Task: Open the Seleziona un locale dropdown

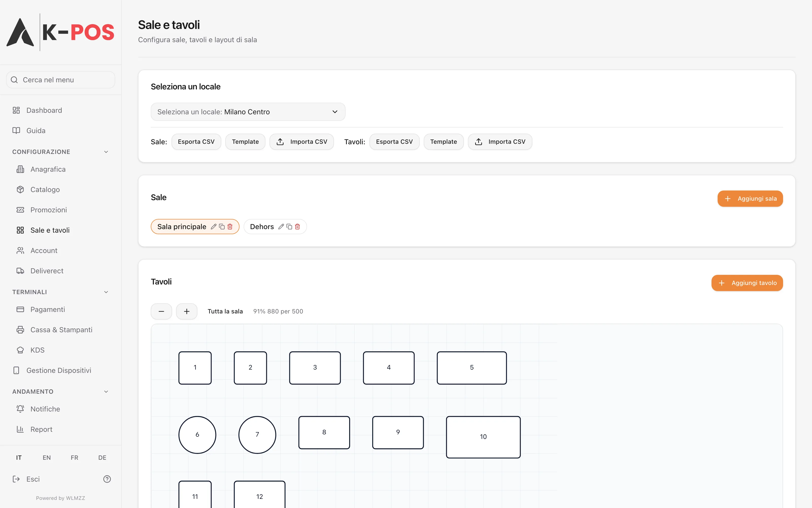Action: pyautogui.click(x=248, y=112)
